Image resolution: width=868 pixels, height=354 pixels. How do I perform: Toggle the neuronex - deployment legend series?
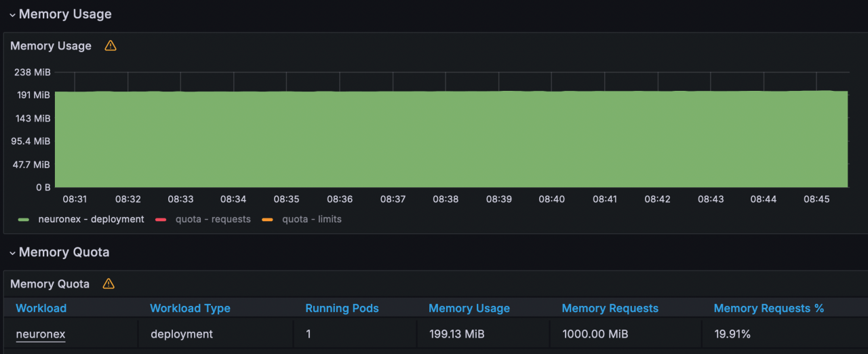pos(91,220)
